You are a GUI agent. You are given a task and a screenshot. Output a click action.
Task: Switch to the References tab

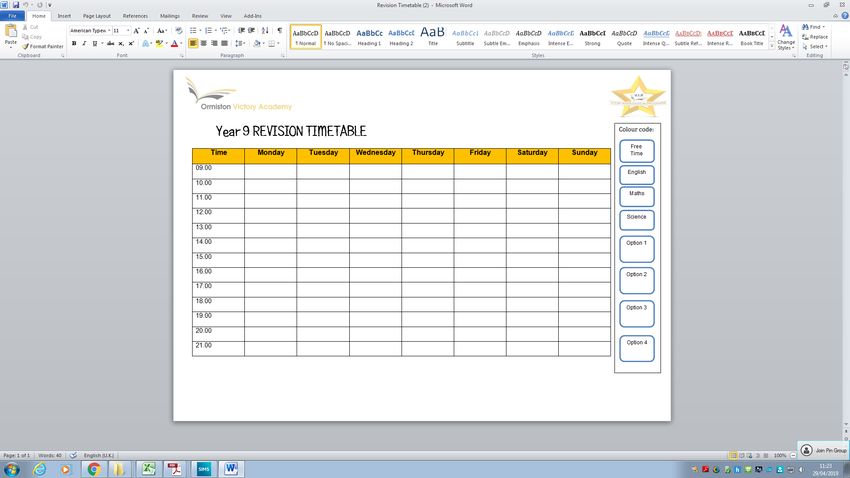click(135, 16)
